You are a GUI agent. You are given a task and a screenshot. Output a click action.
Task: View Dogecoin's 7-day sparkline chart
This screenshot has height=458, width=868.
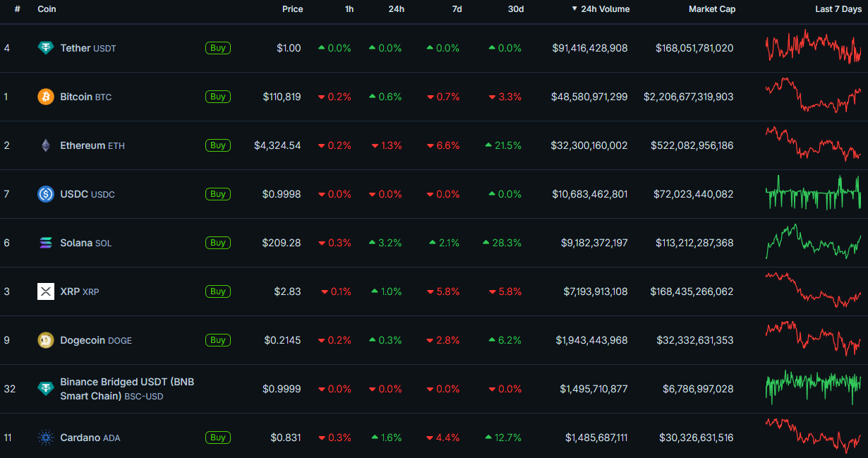pyautogui.click(x=813, y=339)
